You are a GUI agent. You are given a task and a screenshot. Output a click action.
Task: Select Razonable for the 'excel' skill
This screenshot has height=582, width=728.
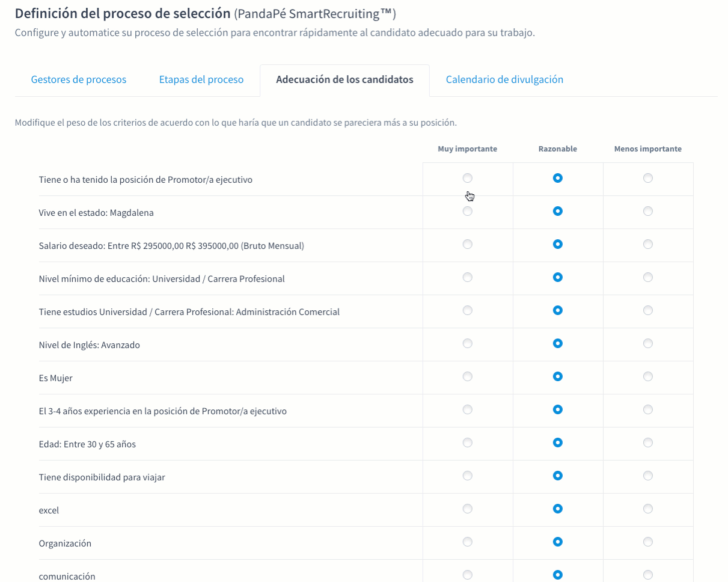pyautogui.click(x=558, y=509)
